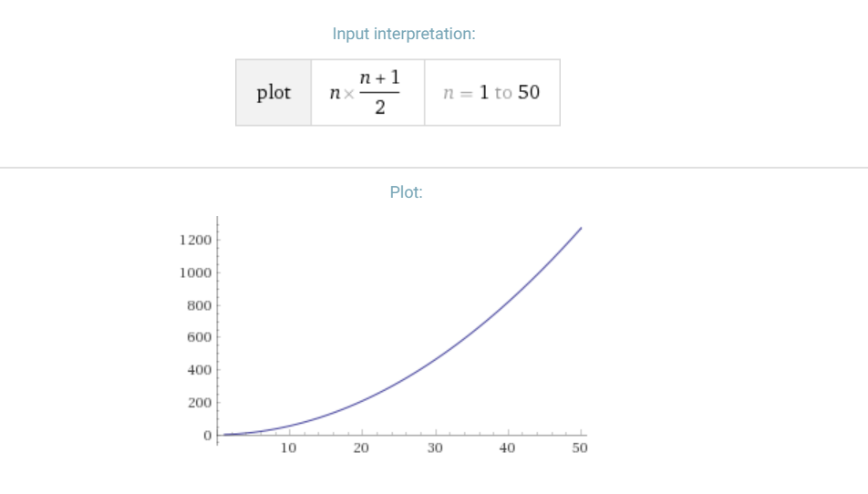Select the 20 x-axis tick label
This screenshot has height=494, width=868.
361,448
